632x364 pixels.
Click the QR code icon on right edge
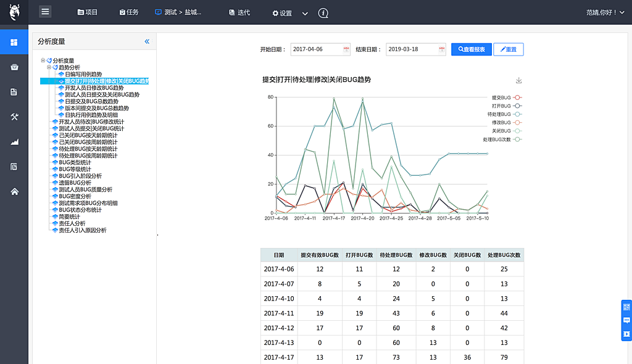click(x=626, y=307)
